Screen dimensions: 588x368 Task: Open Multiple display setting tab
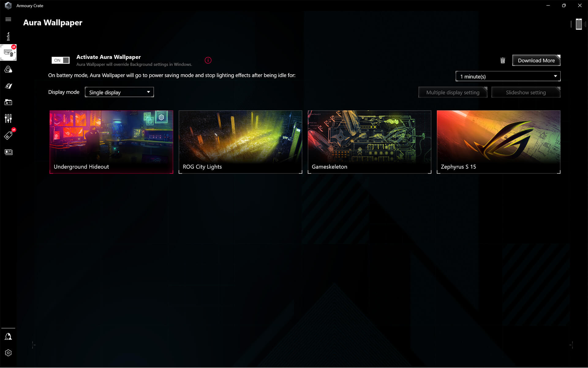click(x=453, y=92)
